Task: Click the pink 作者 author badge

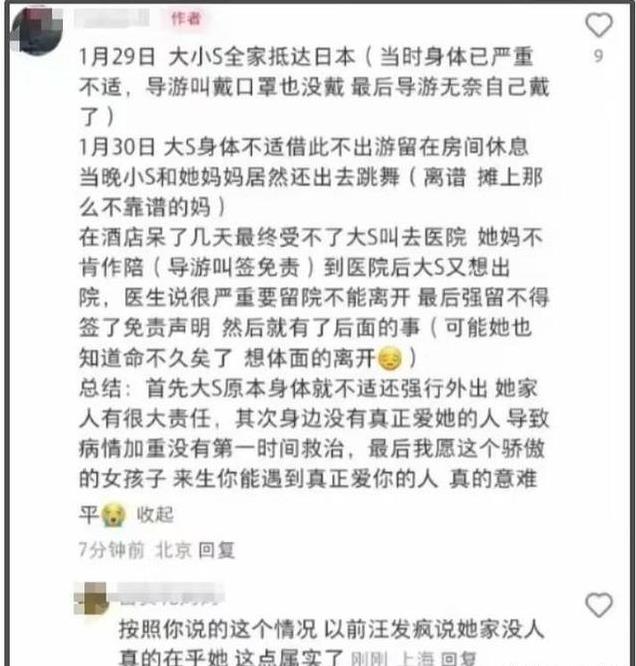Action: [x=186, y=18]
